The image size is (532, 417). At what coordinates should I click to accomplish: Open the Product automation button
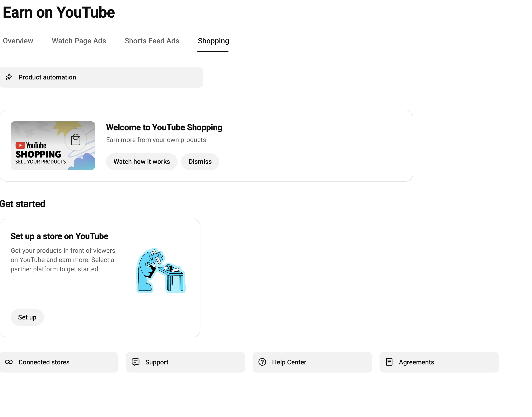click(x=101, y=77)
